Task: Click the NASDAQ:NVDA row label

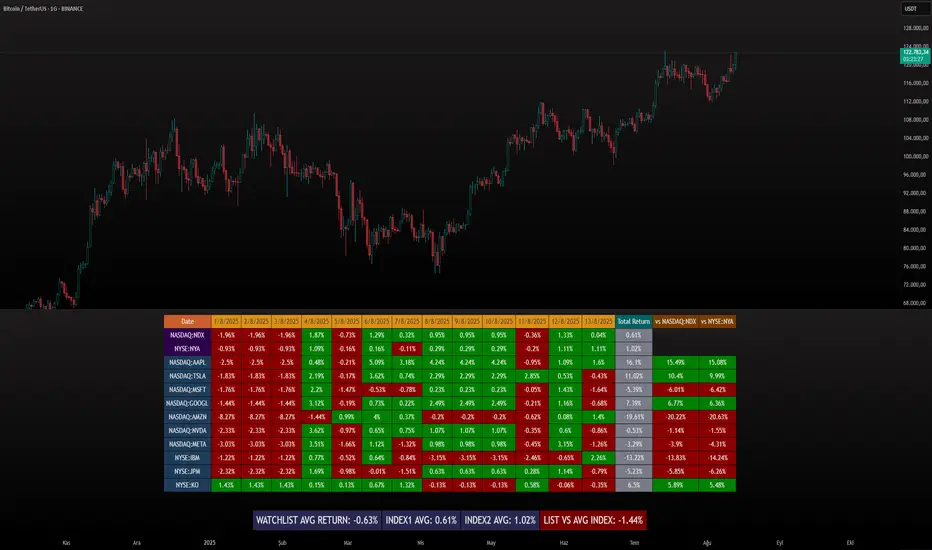Action: (x=187, y=431)
